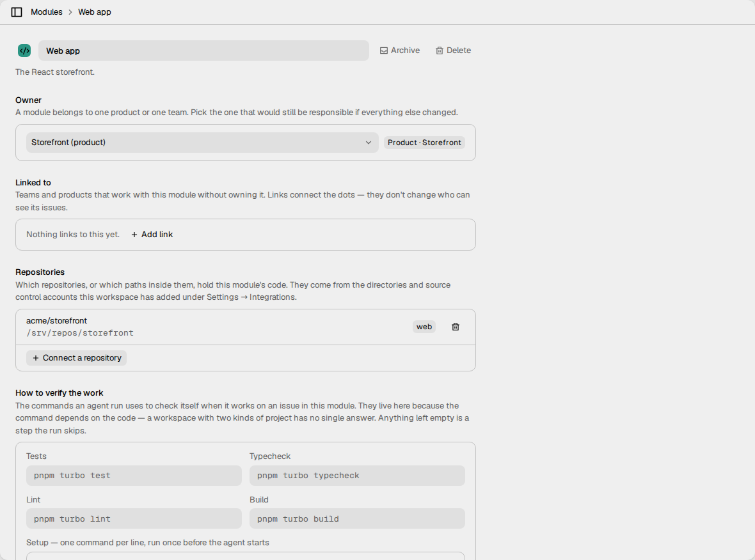755x560 pixels.
Task: Toggle the sidebar panel icon
Action: point(17,12)
